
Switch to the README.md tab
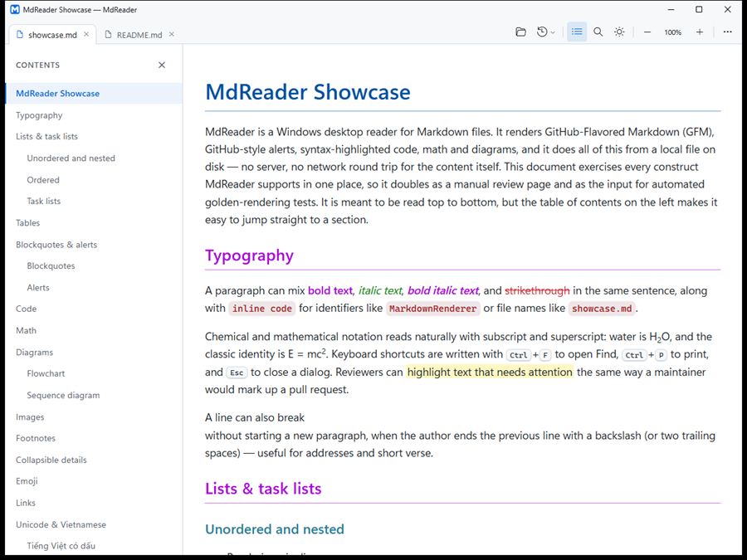click(x=139, y=35)
